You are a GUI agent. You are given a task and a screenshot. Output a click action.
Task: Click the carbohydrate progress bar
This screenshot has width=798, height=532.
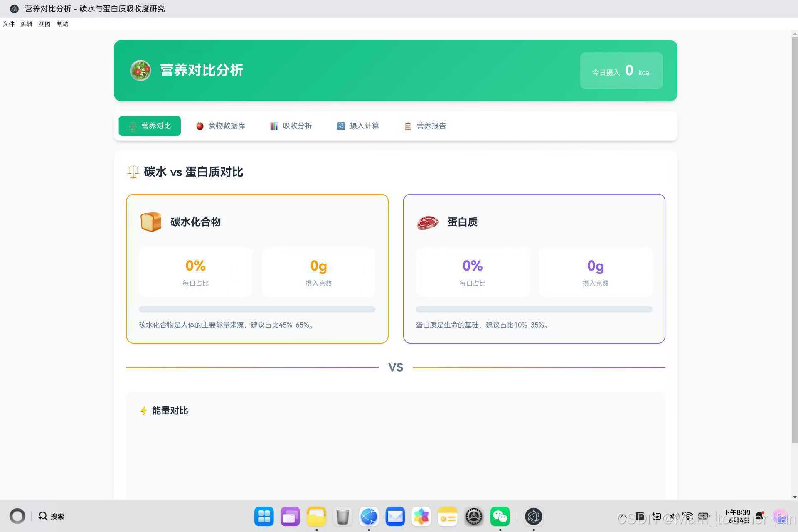pyautogui.click(x=257, y=309)
